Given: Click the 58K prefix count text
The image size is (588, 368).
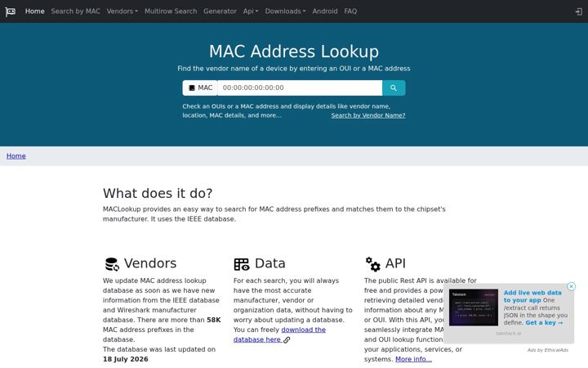Looking at the screenshot, I should [x=214, y=320].
